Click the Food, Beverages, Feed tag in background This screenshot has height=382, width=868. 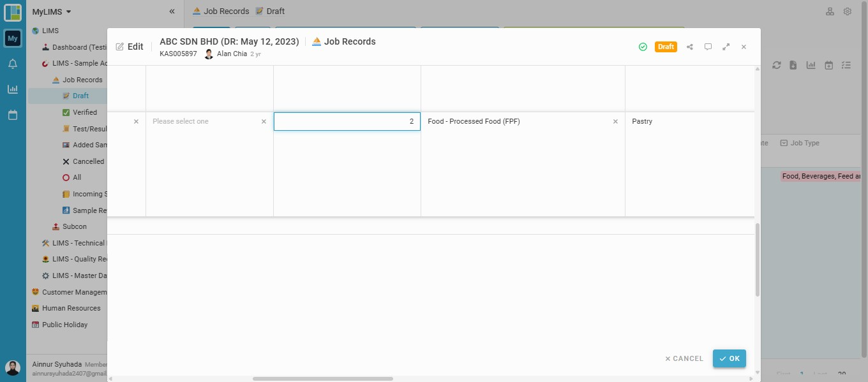click(821, 176)
